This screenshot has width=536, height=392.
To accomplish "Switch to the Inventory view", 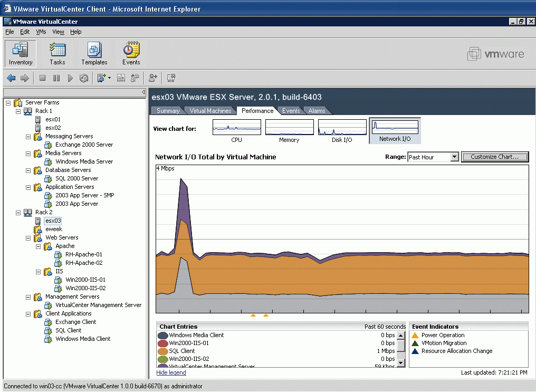I will coord(21,54).
